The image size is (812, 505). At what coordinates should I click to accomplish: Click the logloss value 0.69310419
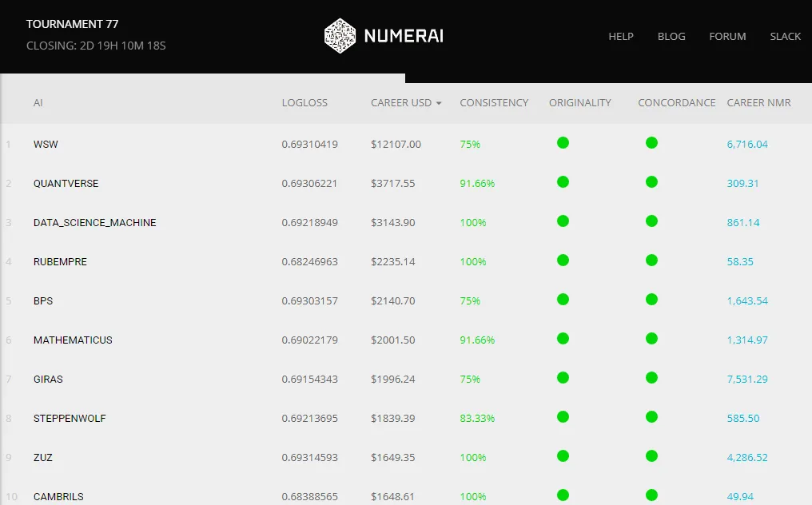point(309,145)
